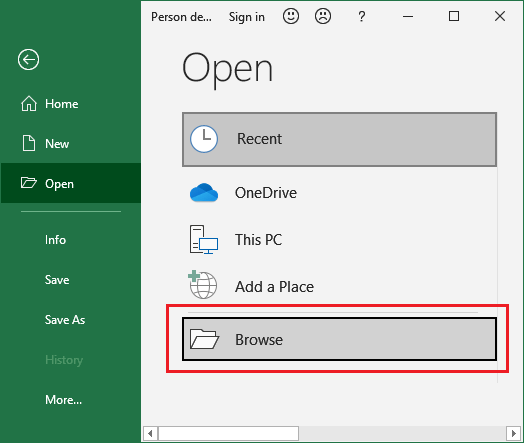Choose Save in the sidebar
The image size is (524, 443).
[x=71, y=280]
